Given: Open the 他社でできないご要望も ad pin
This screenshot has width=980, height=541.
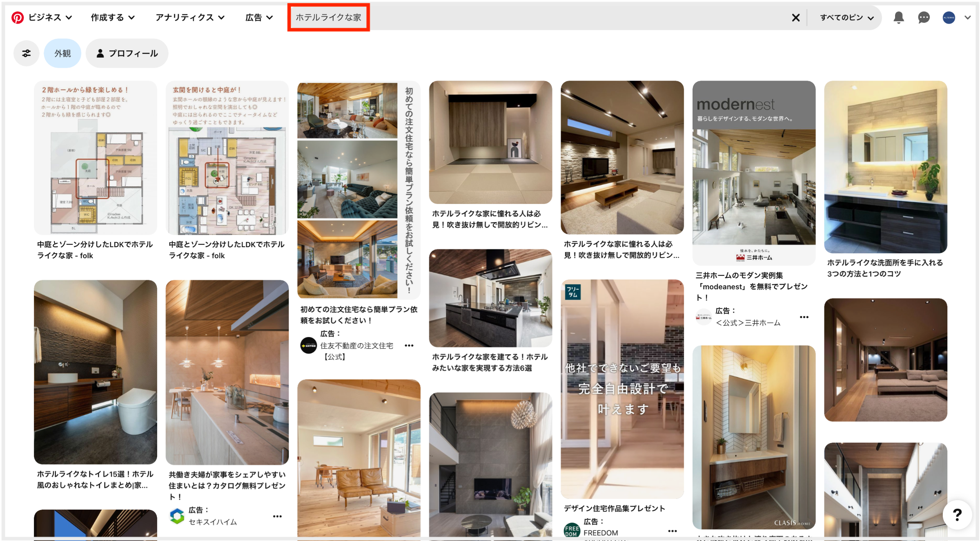Looking at the screenshot, I should (622, 389).
